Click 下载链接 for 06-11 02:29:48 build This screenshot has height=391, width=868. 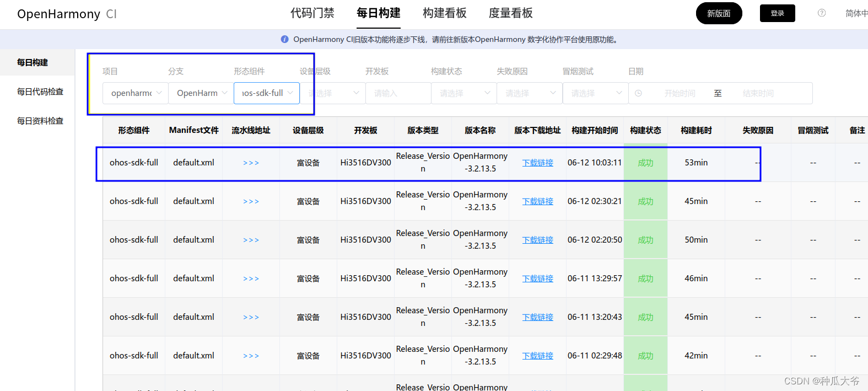click(x=538, y=356)
